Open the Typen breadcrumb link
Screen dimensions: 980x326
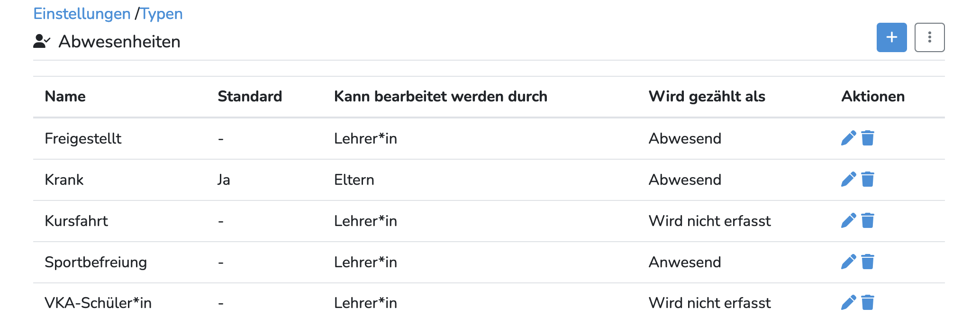click(x=162, y=14)
